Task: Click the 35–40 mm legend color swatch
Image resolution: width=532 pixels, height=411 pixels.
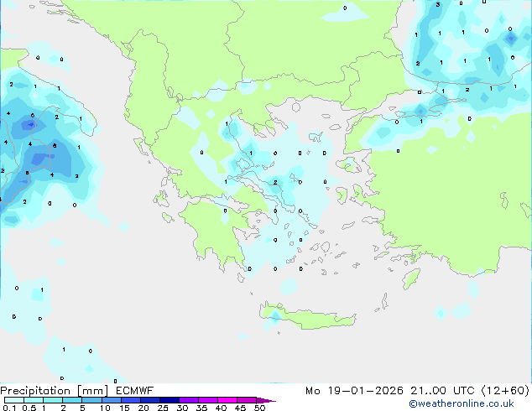Action: click(x=208, y=400)
